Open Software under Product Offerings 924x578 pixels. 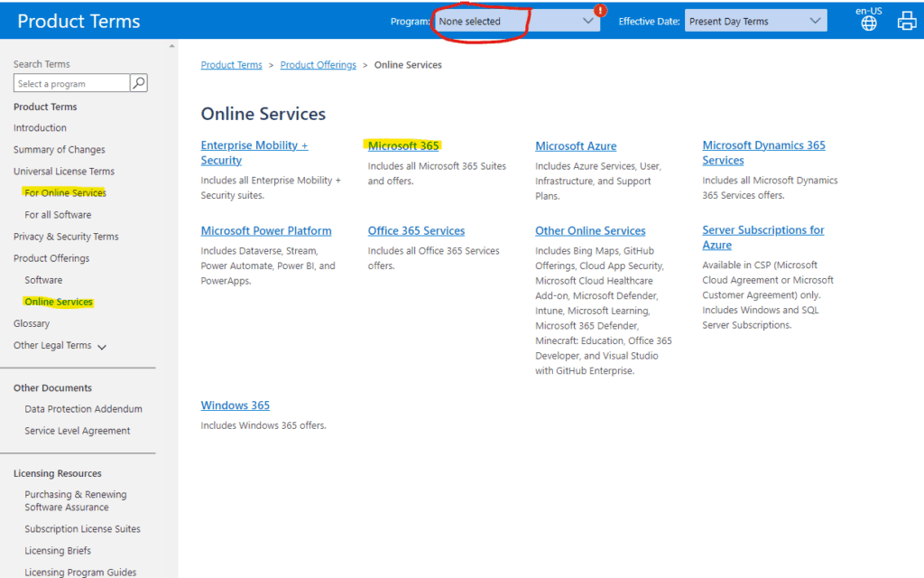[43, 280]
